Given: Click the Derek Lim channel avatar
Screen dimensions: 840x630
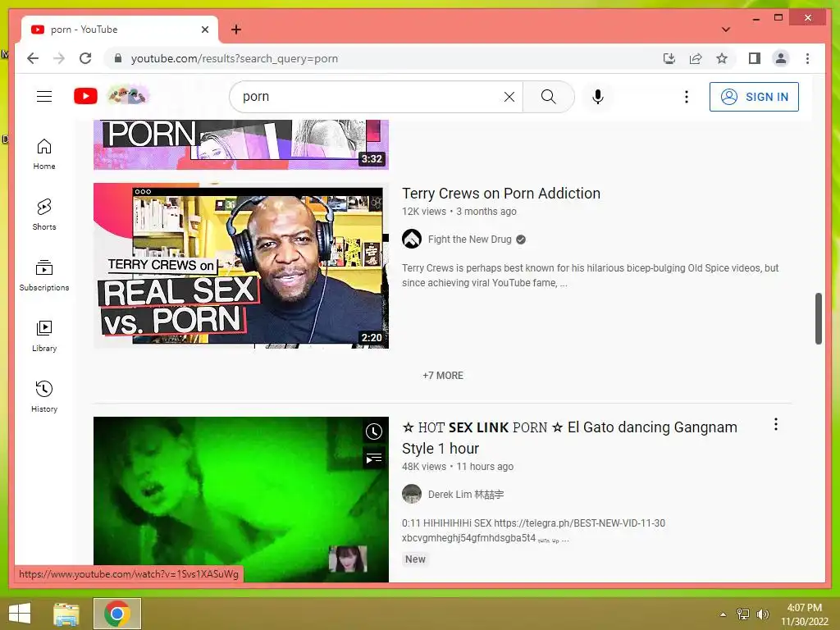Looking at the screenshot, I should [412, 494].
